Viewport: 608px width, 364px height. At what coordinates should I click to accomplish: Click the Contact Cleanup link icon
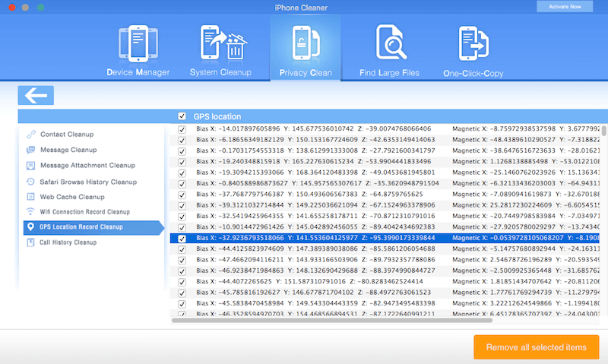point(30,135)
